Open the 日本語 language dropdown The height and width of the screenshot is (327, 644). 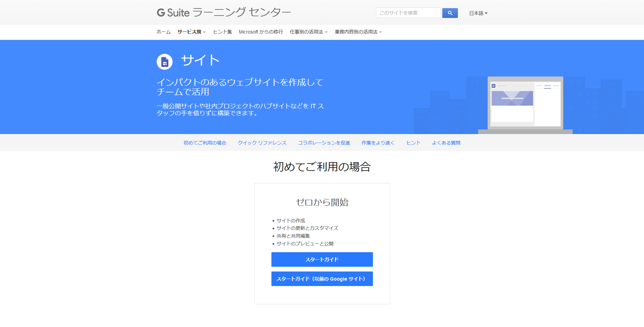tap(478, 13)
